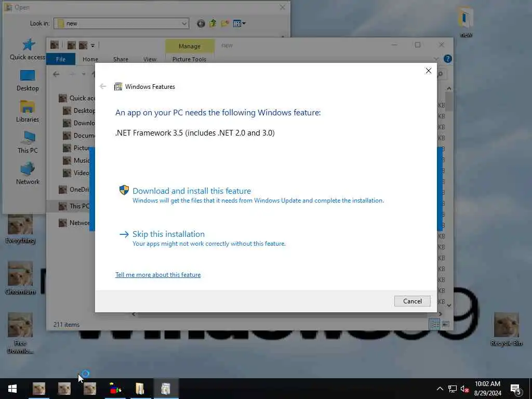Select Documents in Explorer navigation tree
Viewport: 532px width, 399px height.
(79, 136)
